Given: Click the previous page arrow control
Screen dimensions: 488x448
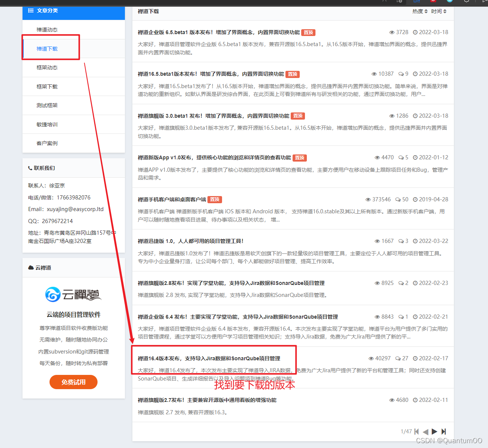Looking at the screenshot, I should pyautogui.click(x=425, y=432).
